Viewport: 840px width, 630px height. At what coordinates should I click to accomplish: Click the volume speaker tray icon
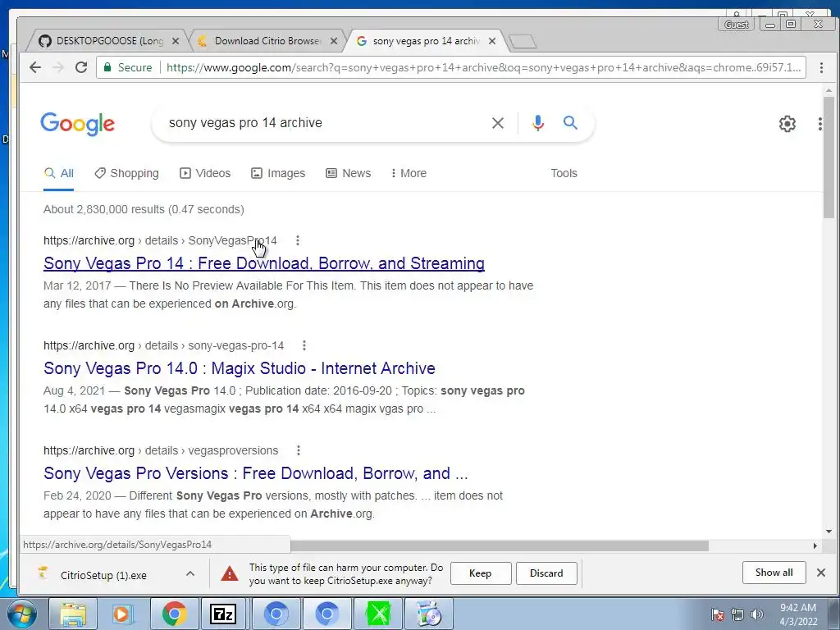coord(757,614)
